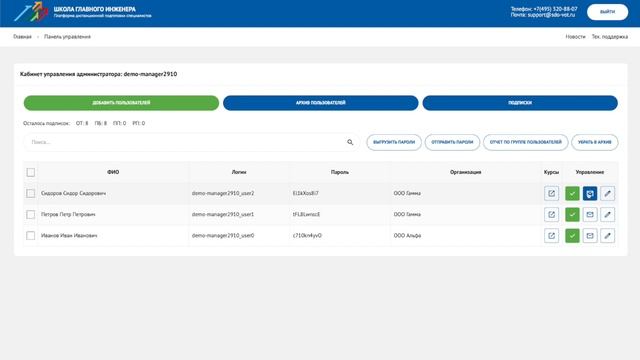Screen dimensions: 640x360
Task: Click the Организация column header
Action: pyautogui.click(x=465, y=172)
